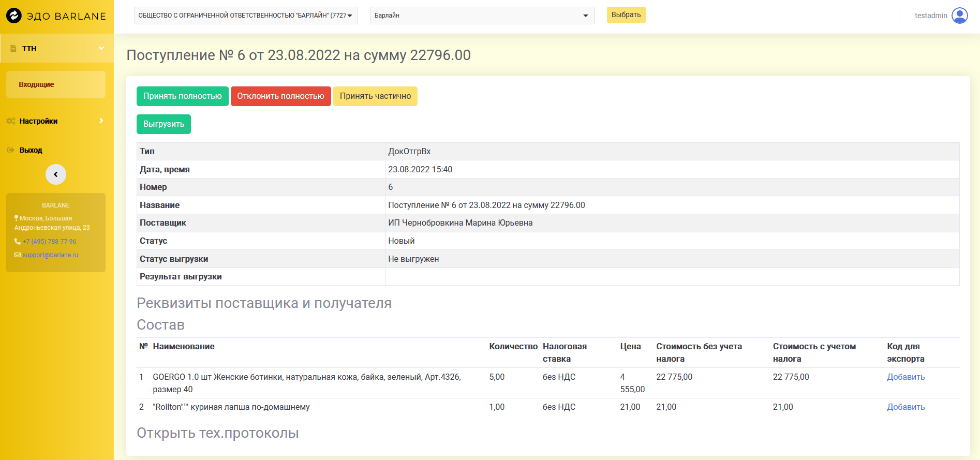
Task: Expand the Настройки submenu arrow
Action: [x=101, y=121]
